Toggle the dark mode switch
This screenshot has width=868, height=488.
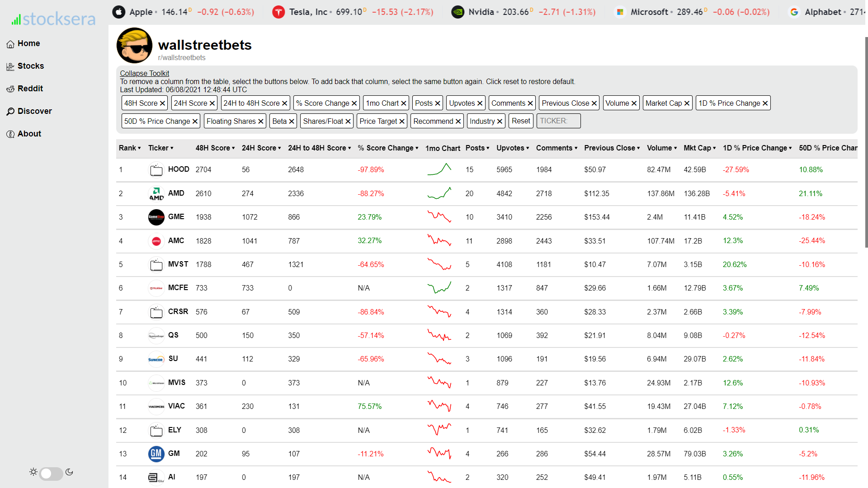[51, 473]
